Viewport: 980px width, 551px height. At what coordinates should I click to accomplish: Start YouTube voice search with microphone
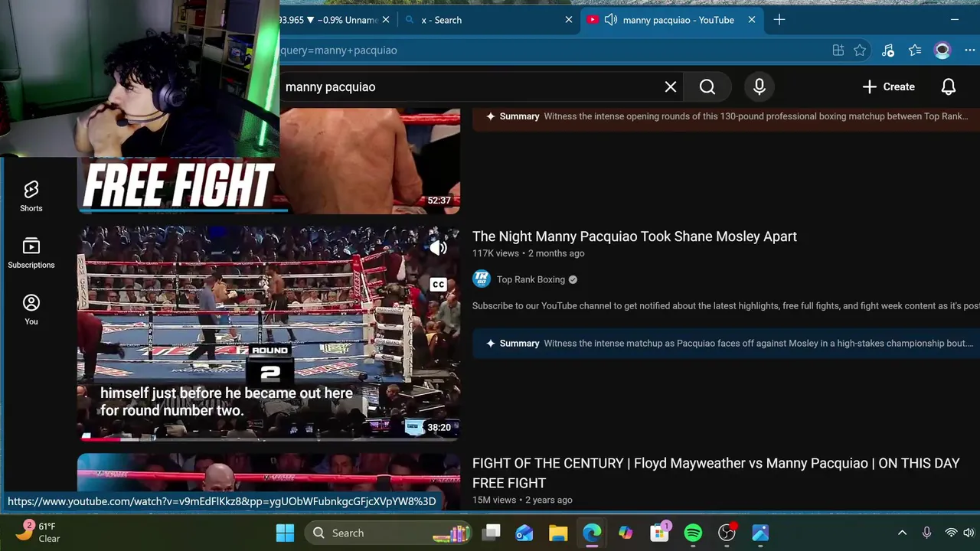pos(759,86)
